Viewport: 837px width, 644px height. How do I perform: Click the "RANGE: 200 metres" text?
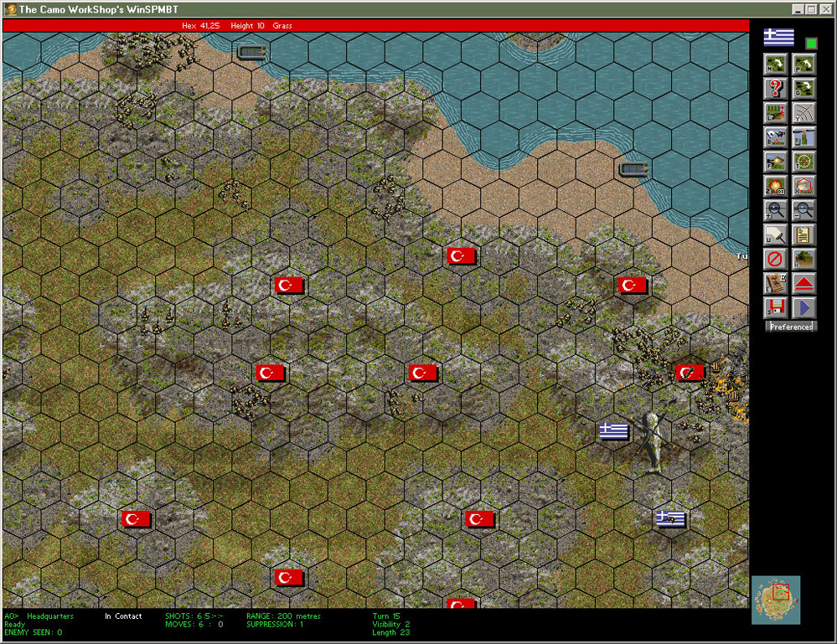click(283, 616)
